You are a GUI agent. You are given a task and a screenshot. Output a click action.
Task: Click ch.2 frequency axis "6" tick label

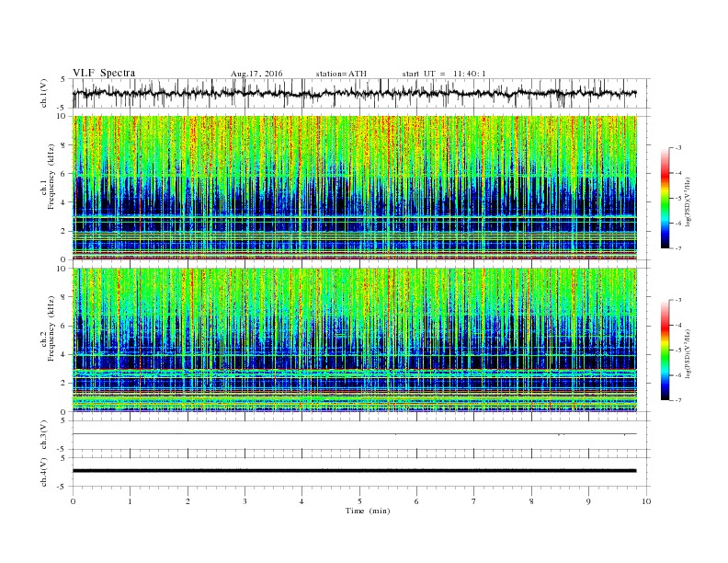pos(63,326)
